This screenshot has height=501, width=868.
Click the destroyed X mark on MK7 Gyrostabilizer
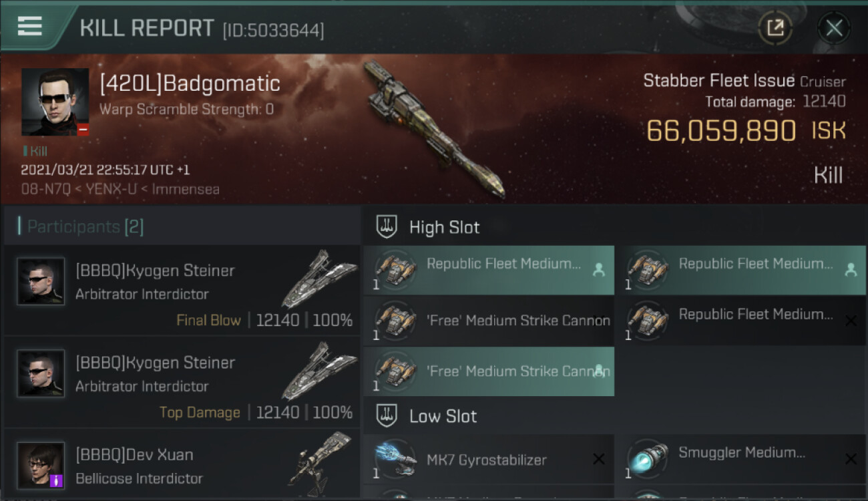click(598, 459)
